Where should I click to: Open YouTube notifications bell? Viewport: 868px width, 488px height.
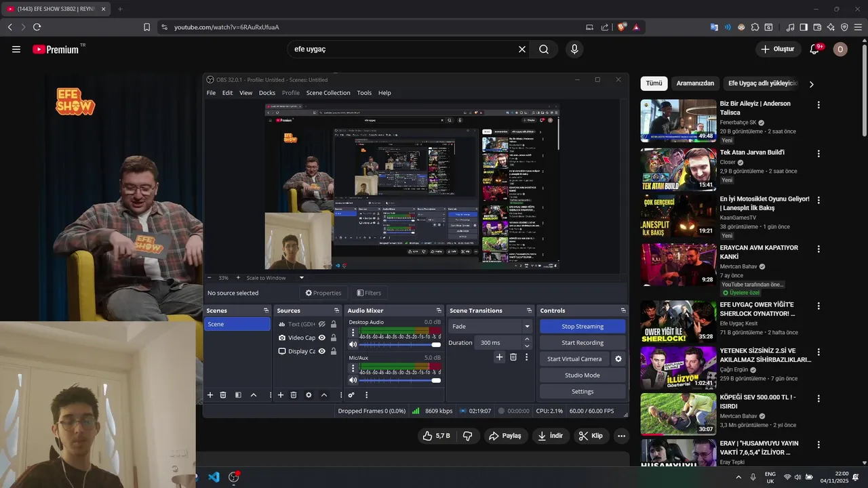tap(814, 49)
